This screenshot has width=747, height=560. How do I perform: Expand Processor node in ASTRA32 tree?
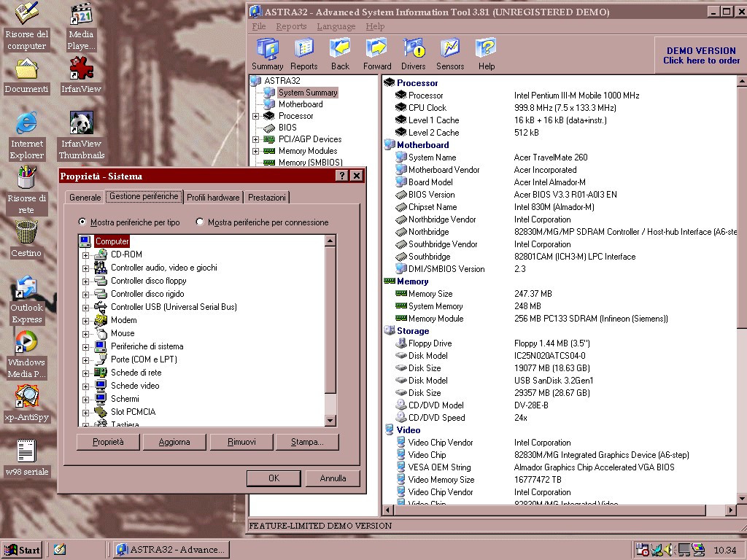pyautogui.click(x=256, y=116)
